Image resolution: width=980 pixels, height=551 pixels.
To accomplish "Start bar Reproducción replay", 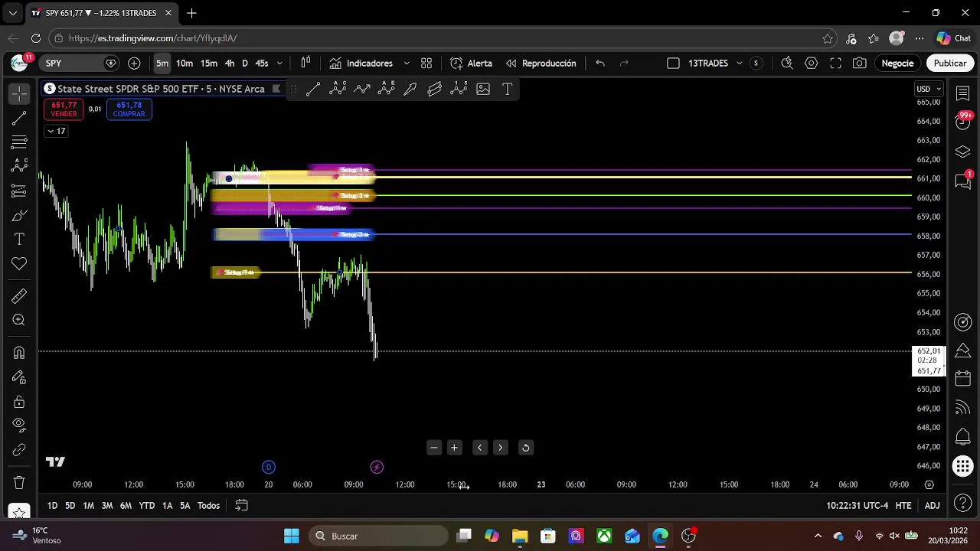I will pyautogui.click(x=541, y=64).
